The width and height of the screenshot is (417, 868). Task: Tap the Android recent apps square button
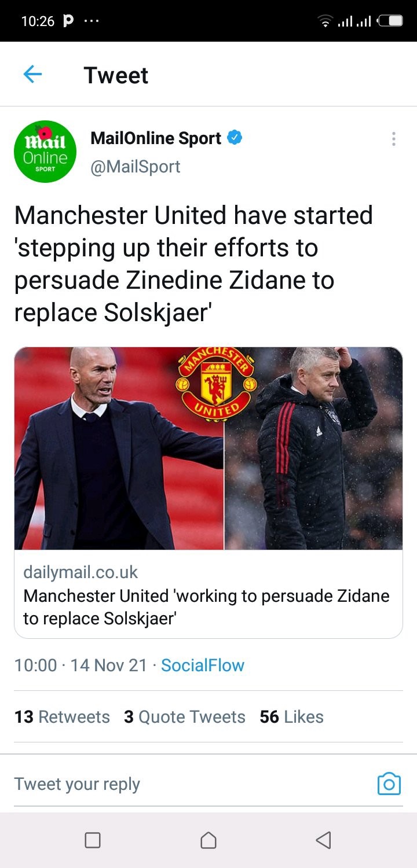93,840
